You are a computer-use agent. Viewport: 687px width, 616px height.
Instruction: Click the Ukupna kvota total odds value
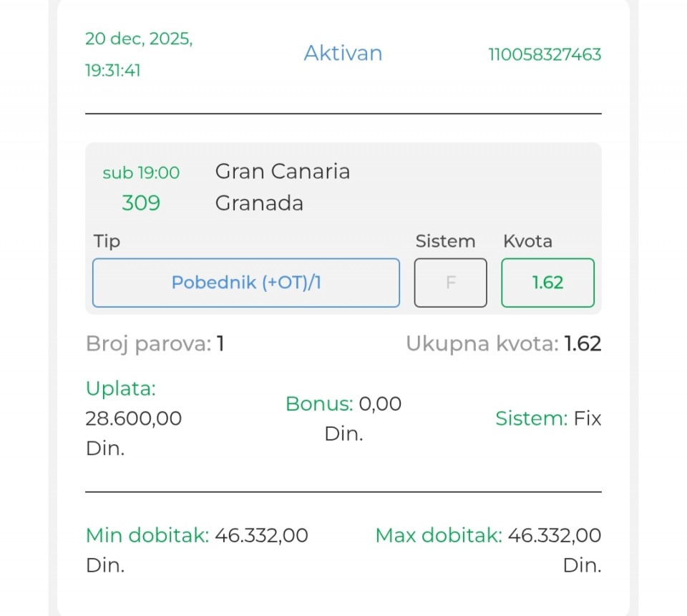click(x=583, y=344)
